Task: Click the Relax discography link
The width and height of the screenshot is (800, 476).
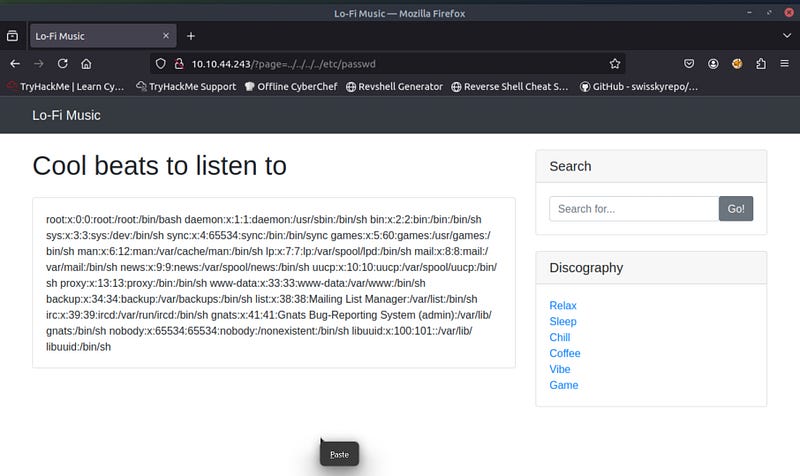Action: coord(563,306)
